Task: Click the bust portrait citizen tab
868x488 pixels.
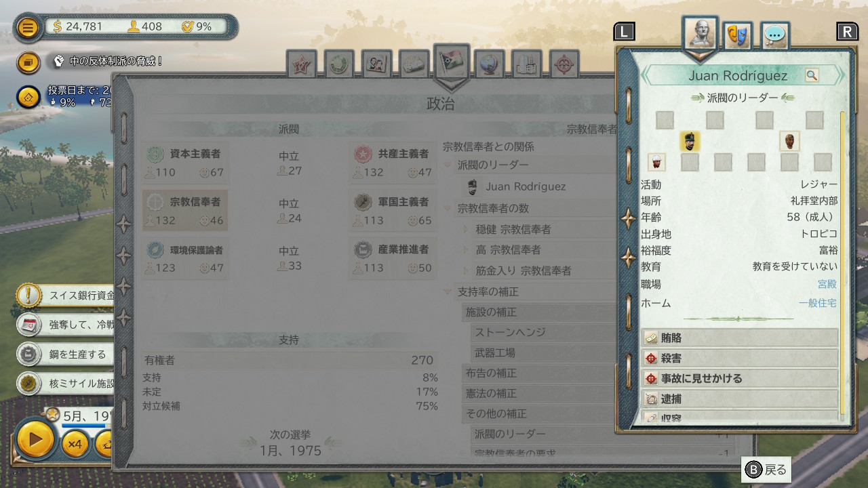Action: (x=699, y=33)
